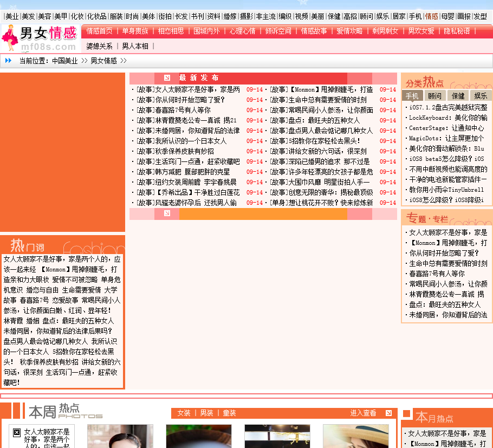This screenshot has height=448, width=493.
Task: Go to 隐私秘语 section
Action: tap(457, 31)
